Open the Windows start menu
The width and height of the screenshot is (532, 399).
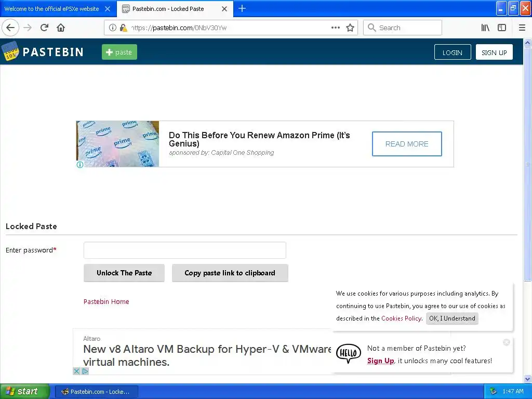pyautogui.click(x=25, y=391)
